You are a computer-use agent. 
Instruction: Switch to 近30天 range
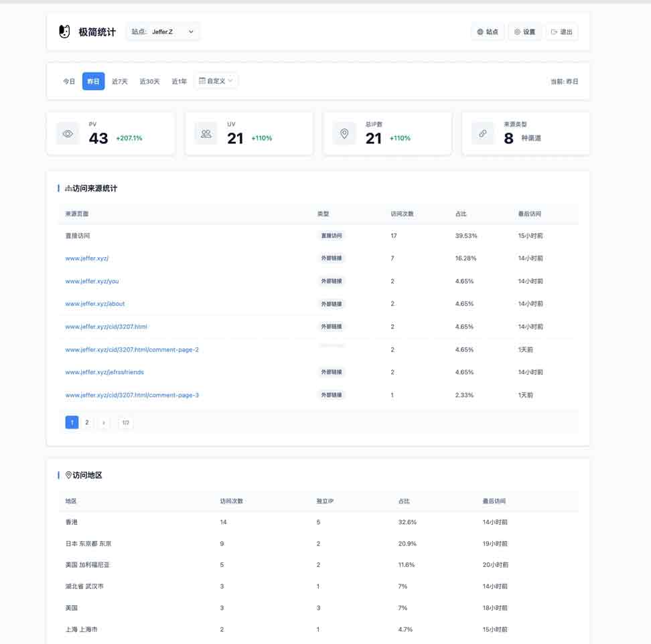coord(149,81)
